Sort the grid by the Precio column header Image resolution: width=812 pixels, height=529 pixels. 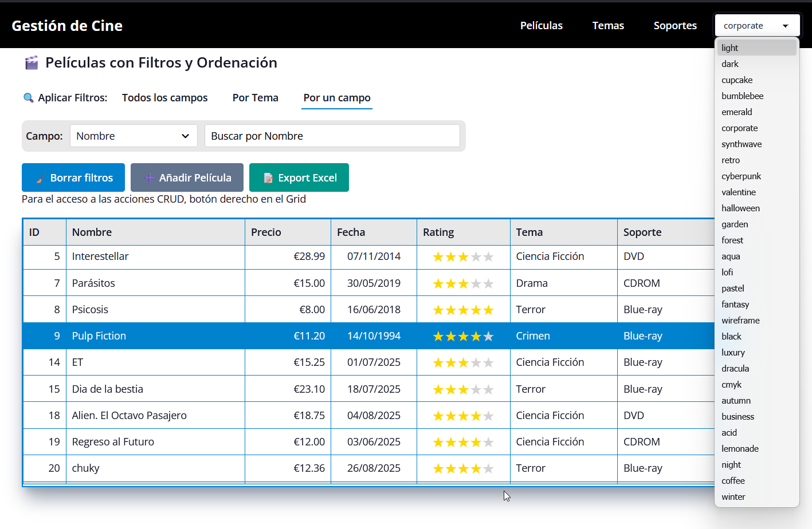tap(266, 232)
